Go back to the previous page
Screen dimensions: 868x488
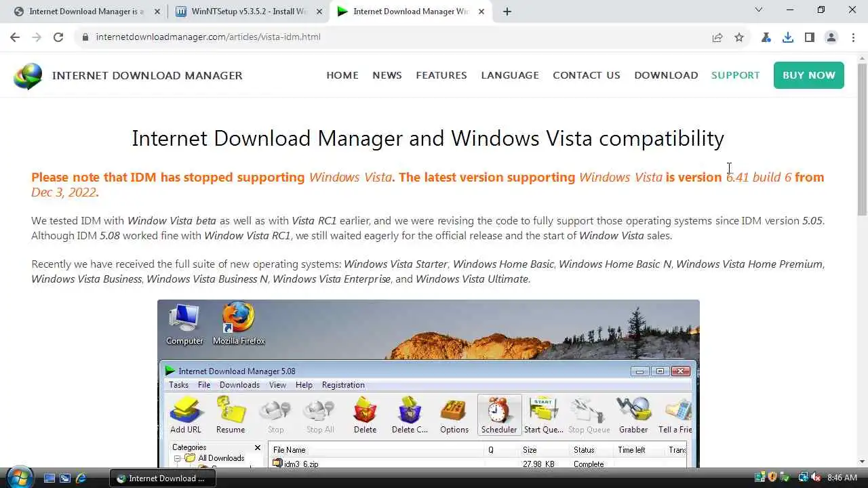tap(15, 37)
